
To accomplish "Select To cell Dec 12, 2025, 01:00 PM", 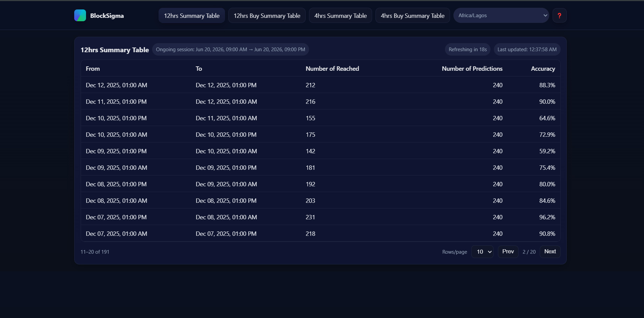I will tap(226, 85).
